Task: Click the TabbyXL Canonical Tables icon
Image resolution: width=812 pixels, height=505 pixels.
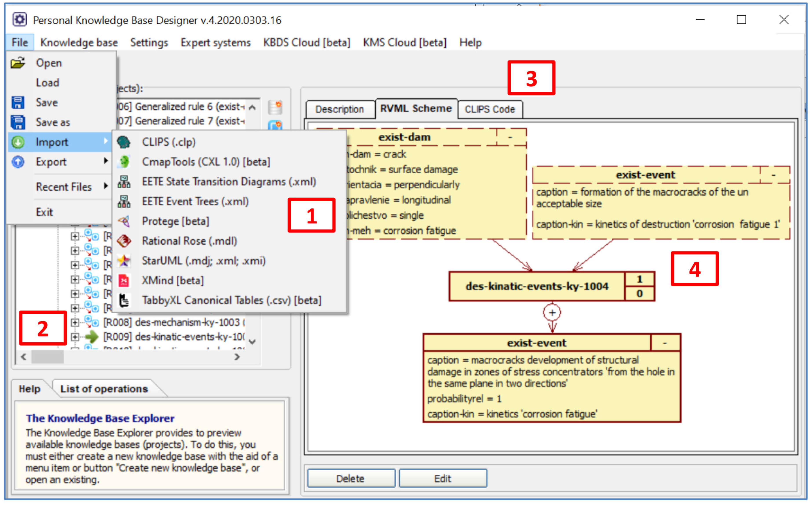Action: (x=124, y=301)
